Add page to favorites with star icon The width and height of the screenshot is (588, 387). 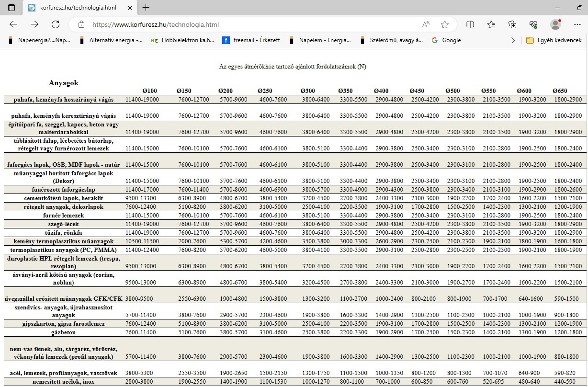(x=445, y=24)
